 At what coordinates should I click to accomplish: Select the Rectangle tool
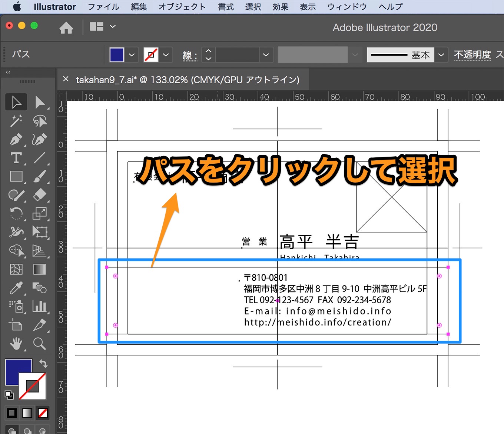tap(16, 177)
